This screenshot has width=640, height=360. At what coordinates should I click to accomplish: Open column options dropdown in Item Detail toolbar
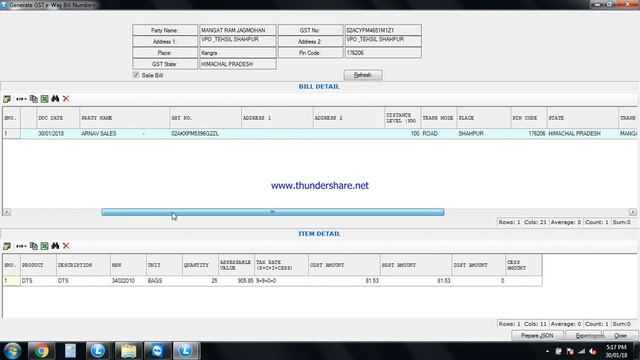pyautogui.click(x=21, y=246)
